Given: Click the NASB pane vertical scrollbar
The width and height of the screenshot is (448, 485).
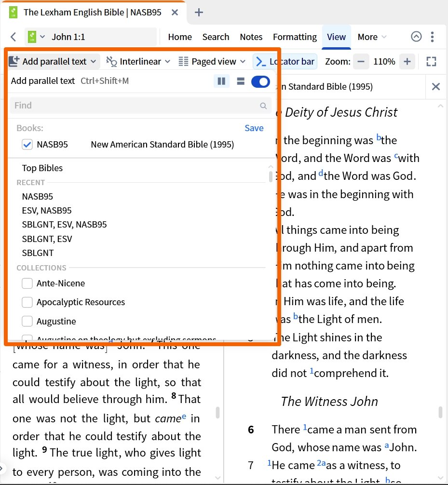Looking at the screenshot, I should tap(440, 413).
